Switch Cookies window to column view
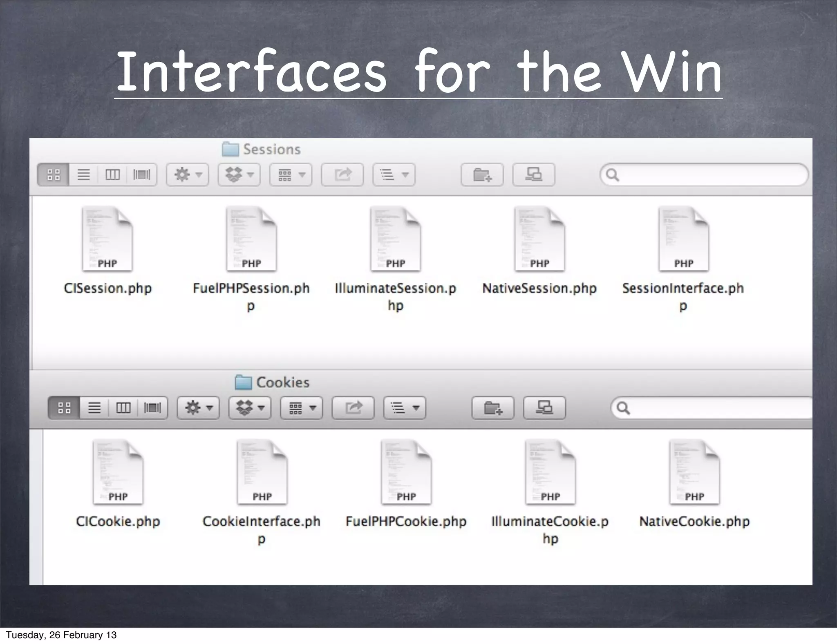This screenshot has height=644, width=837. [x=123, y=408]
